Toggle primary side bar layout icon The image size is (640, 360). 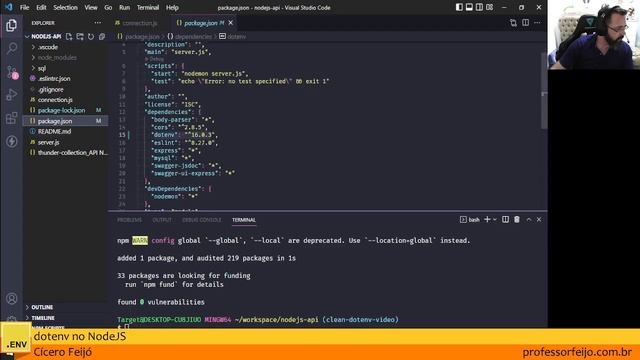pyautogui.click(x=459, y=7)
